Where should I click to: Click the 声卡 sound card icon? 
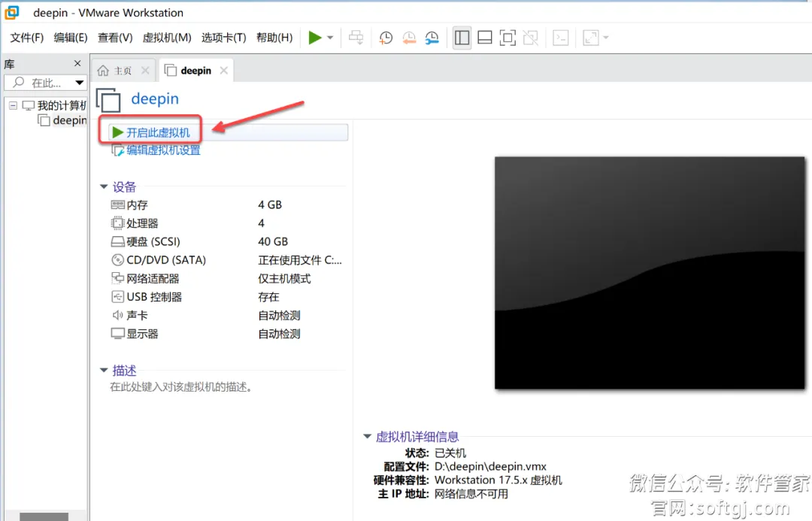point(117,316)
